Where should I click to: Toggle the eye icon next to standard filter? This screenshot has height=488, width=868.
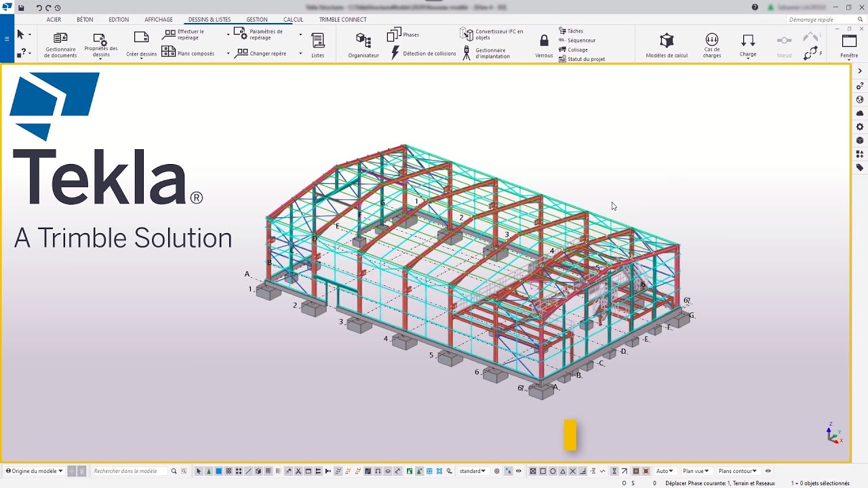[x=519, y=471]
